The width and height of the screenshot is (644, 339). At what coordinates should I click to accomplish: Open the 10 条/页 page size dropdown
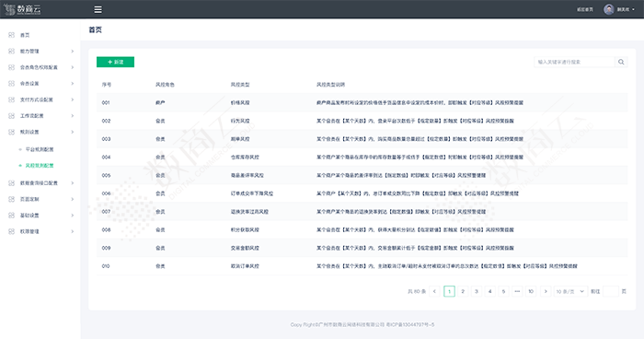pos(570,291)
